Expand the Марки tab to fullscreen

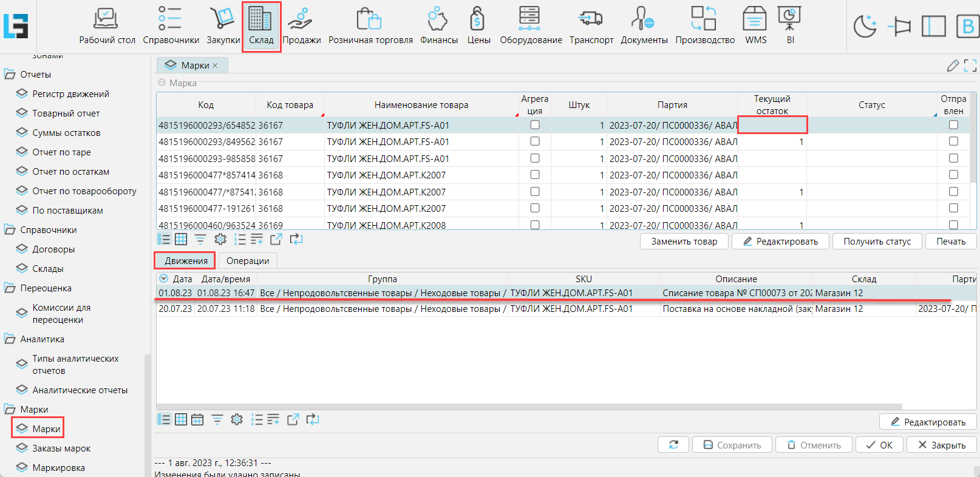point(970,66)
